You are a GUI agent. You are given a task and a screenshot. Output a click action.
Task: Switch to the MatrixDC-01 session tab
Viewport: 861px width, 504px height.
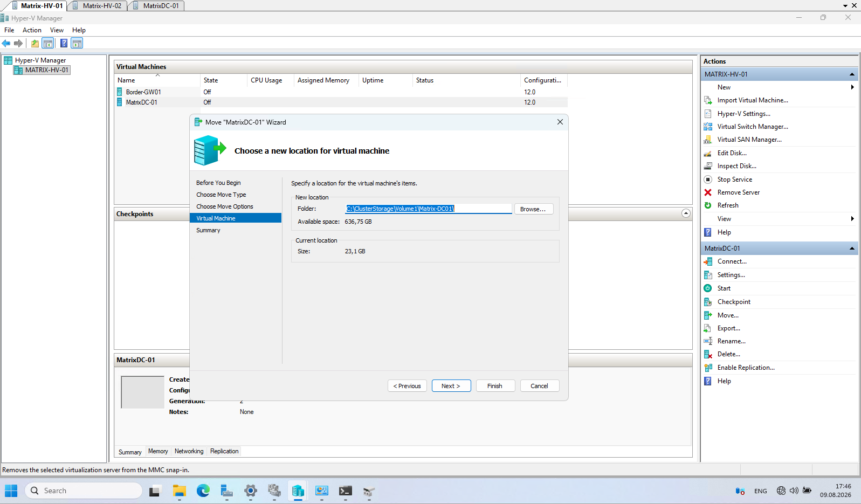pos(156,6)
